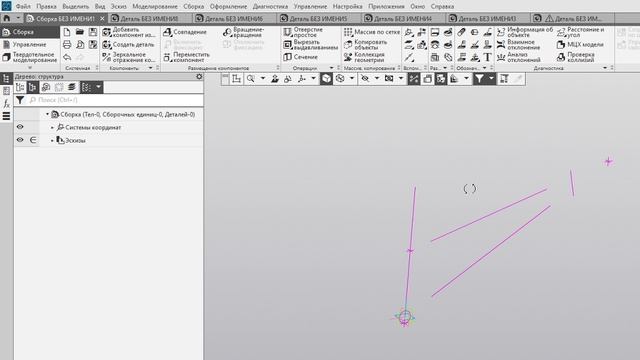Open the zoom options dropdown arrow
The width and height of the screenshot is (640, 360).
(262, 78)
